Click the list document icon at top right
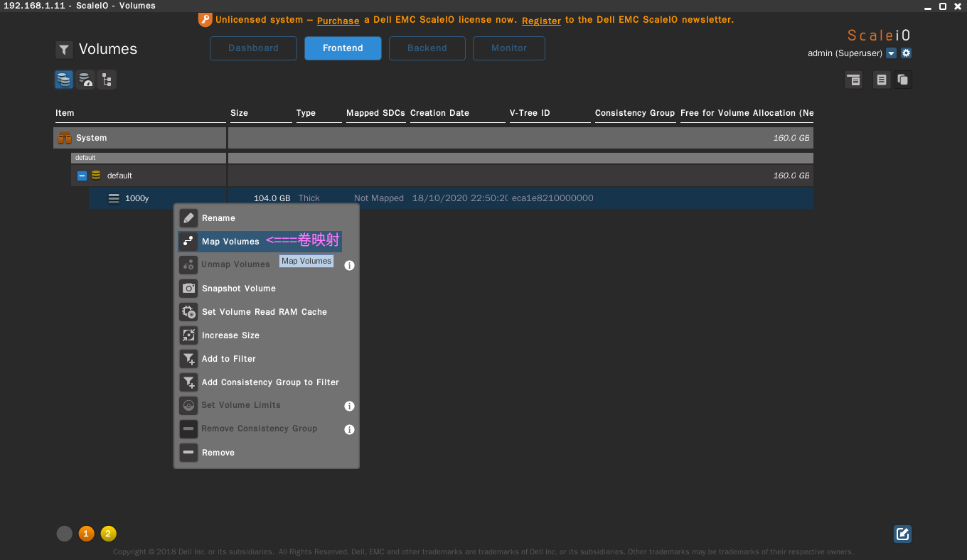 tap(882, 80)
